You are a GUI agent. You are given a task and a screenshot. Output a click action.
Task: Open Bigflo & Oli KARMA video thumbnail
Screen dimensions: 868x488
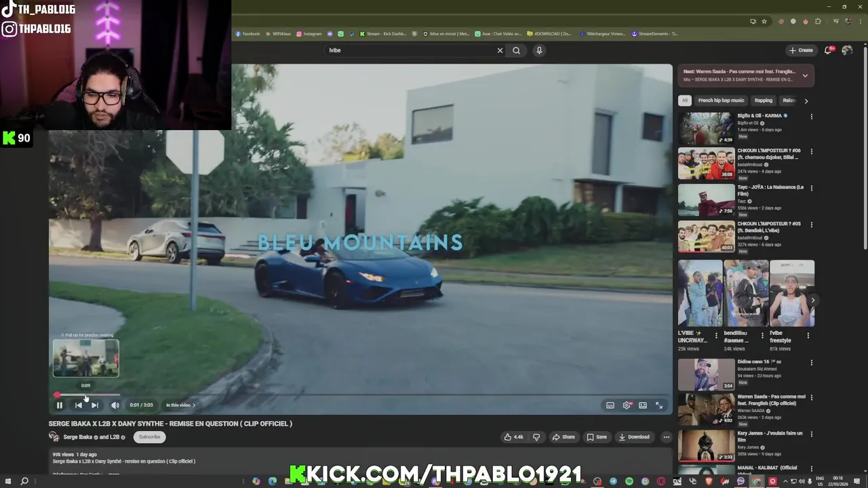coord(706,128)
